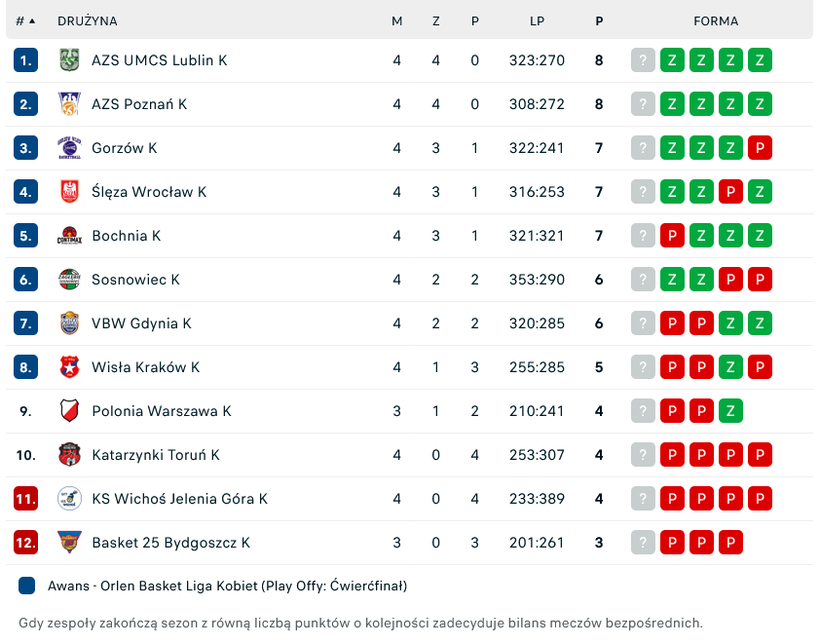Sort standings by LP points ratio header
Image resolution: width=820 pixels, height=644 pixels.
pyautogui.click(x=537, y=20)
